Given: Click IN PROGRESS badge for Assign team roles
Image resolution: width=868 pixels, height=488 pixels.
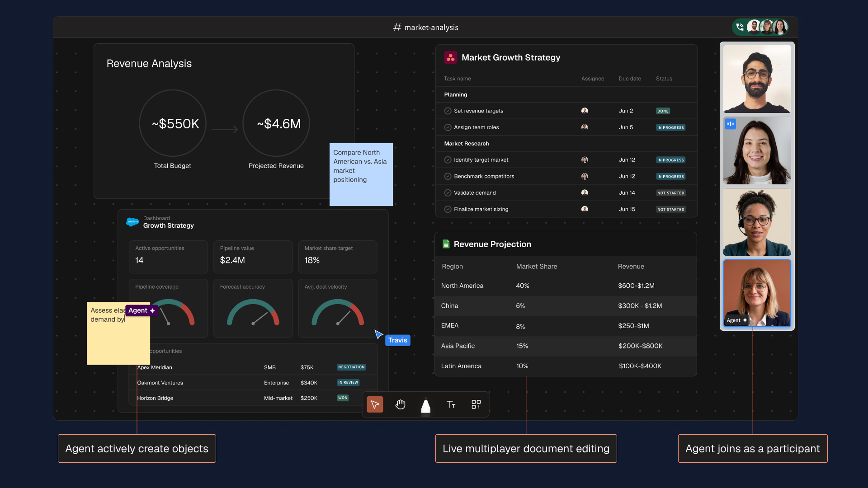Looking at the screenshot, I should point(670,127).
